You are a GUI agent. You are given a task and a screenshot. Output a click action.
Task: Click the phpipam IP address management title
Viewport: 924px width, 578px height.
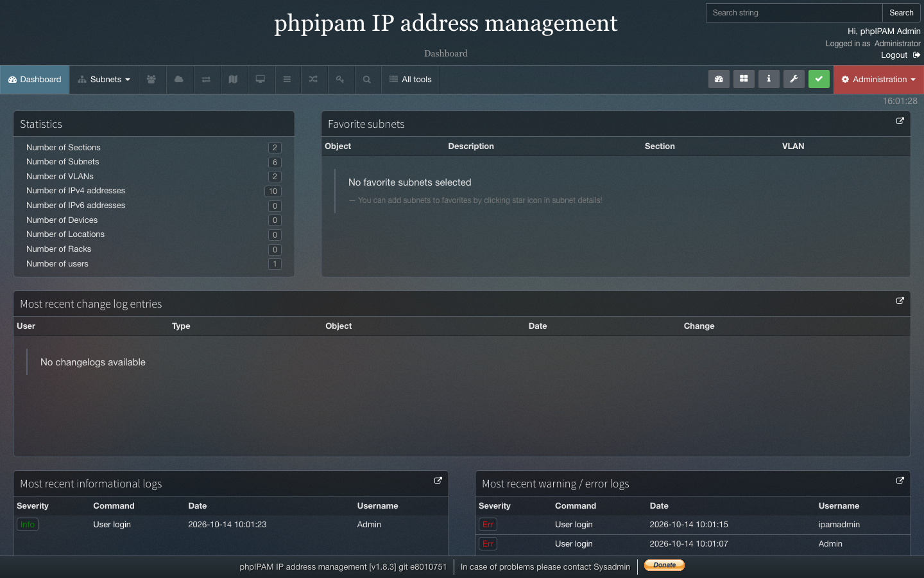point(446,23)
